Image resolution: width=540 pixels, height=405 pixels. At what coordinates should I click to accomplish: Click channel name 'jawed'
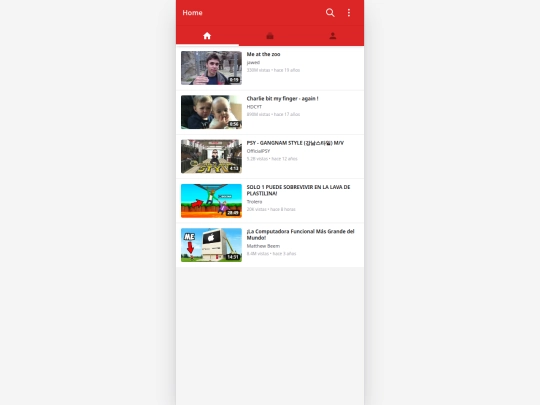tap(253, 62)
